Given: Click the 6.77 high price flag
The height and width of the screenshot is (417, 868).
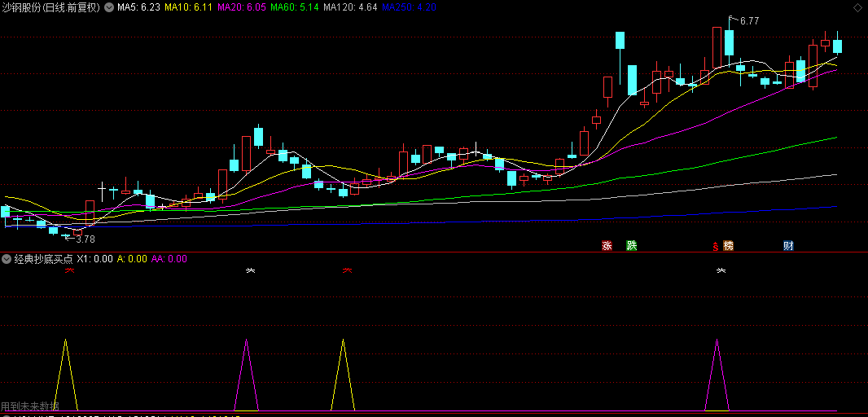Looking at the screenshot, I should click(744, 21).
